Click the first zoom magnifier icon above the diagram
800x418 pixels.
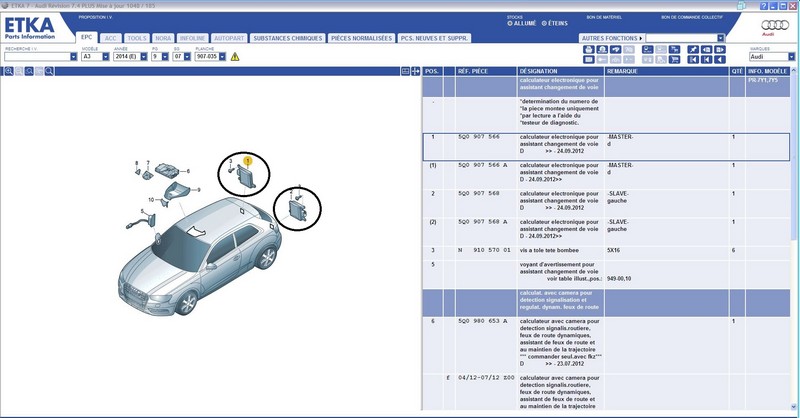pyautogui.click(x=9, y=72)
